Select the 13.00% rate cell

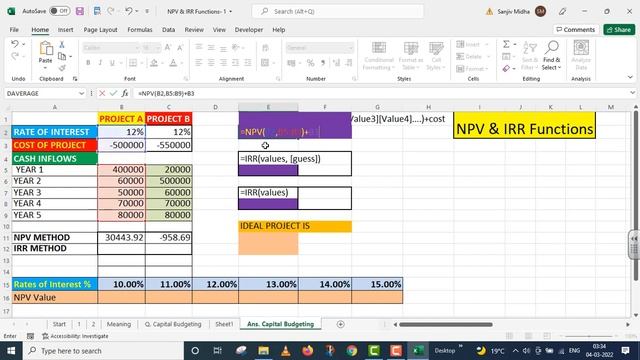tap(268, 284)
